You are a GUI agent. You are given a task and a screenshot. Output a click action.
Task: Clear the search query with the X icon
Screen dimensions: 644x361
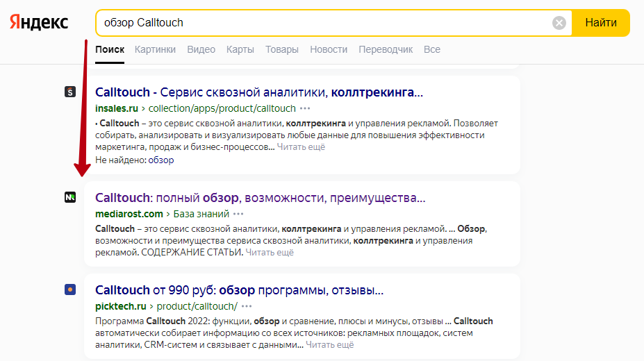[x=559, y=23]
